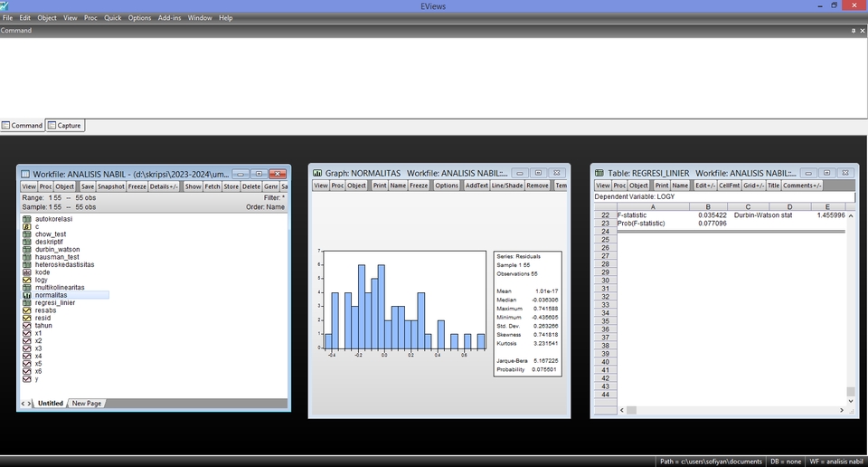Click Grid+/- in the table window toolbar
The height and width of the screenshot is (467, 868).
[753, 186]
